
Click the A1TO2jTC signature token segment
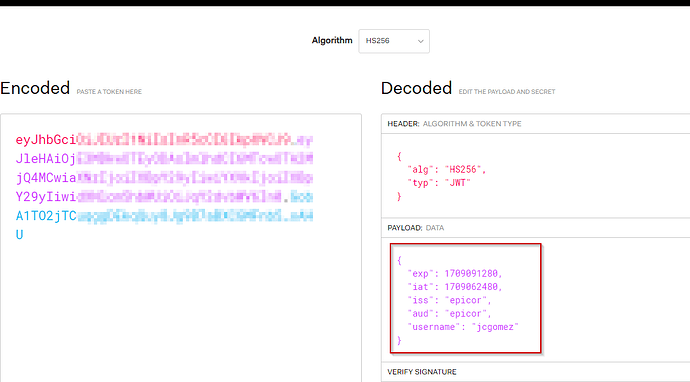click(46, 216)
